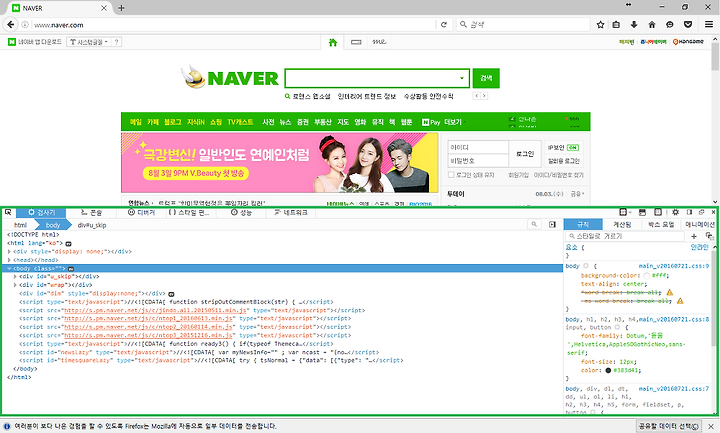This screenshot has width=720, height=433.
Task: Add a new CSS rule with plus icon
Action: click(694, 236)
